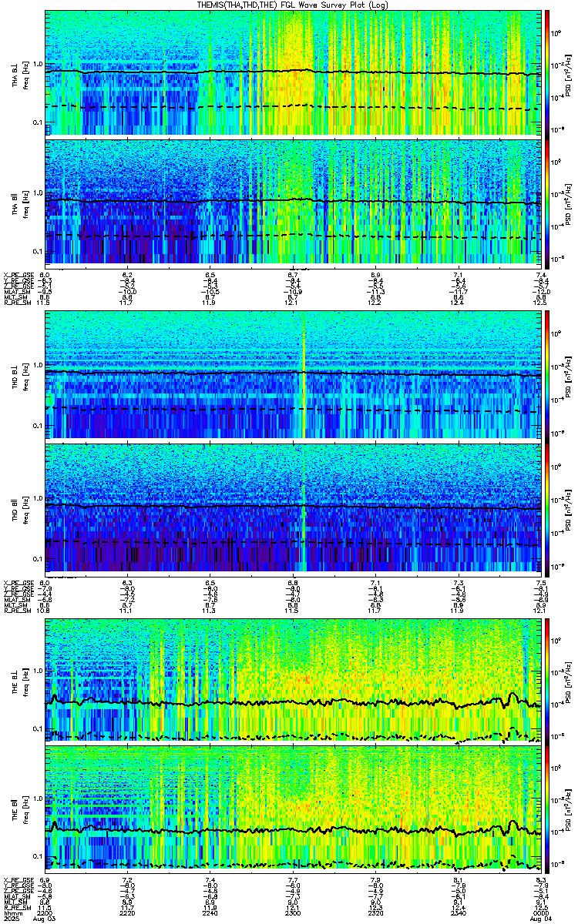Click the 2300 time tick label
Viewport: 578px width, 924px height.
pos(294,912)
